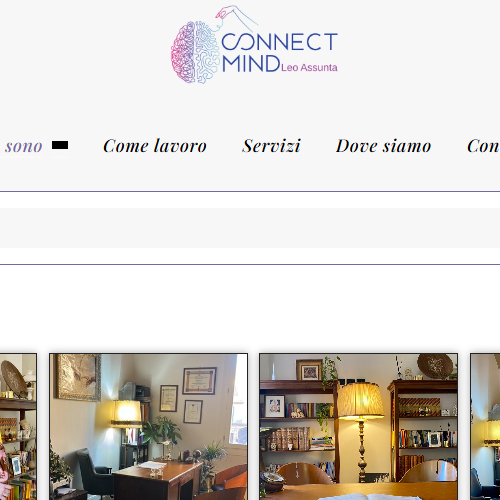The image size is (500, 500).
Task: Click the lit pleated lamp in bookshelf photo
Action: coord(360,401)
